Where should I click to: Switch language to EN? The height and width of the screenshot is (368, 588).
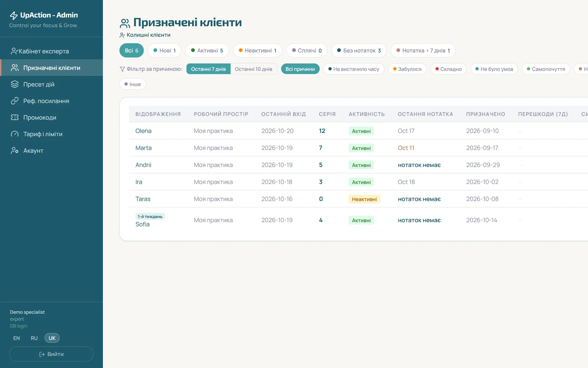coord(17,338)
